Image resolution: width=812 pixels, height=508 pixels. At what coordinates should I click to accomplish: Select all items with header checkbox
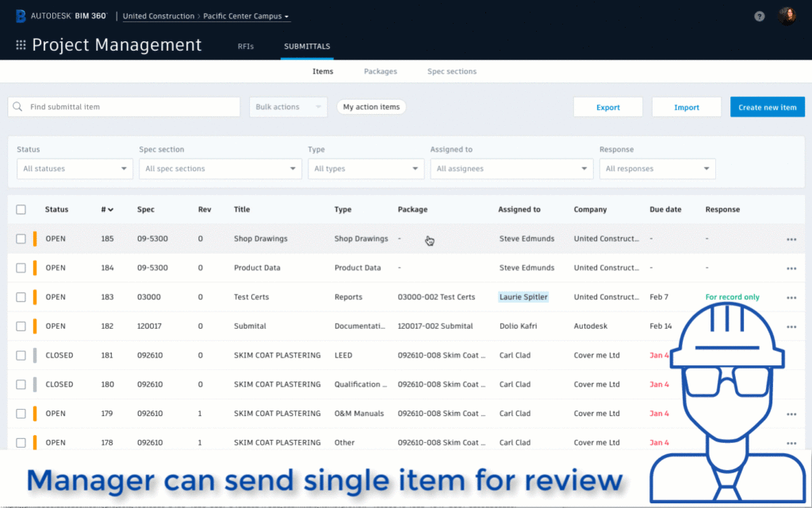21,209
